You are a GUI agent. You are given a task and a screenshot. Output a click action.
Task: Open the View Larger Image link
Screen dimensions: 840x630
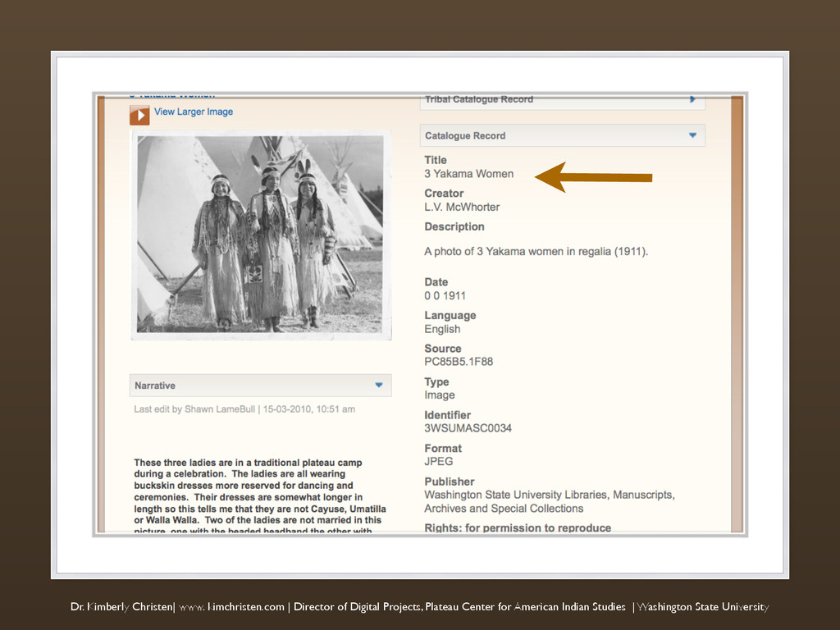[x=194, y=112]
